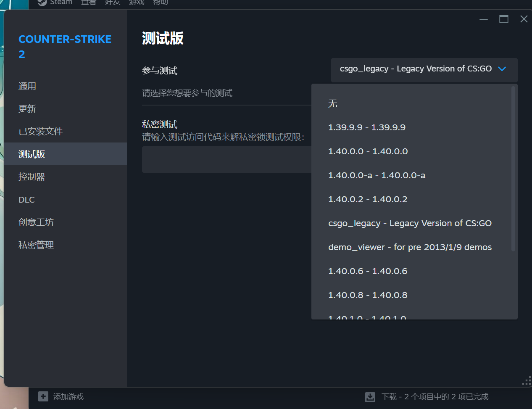Open the 帮助 menu in the Steam window
Image resolution: width=532 pixels, height=409 pixels.
tap(161, 3)
